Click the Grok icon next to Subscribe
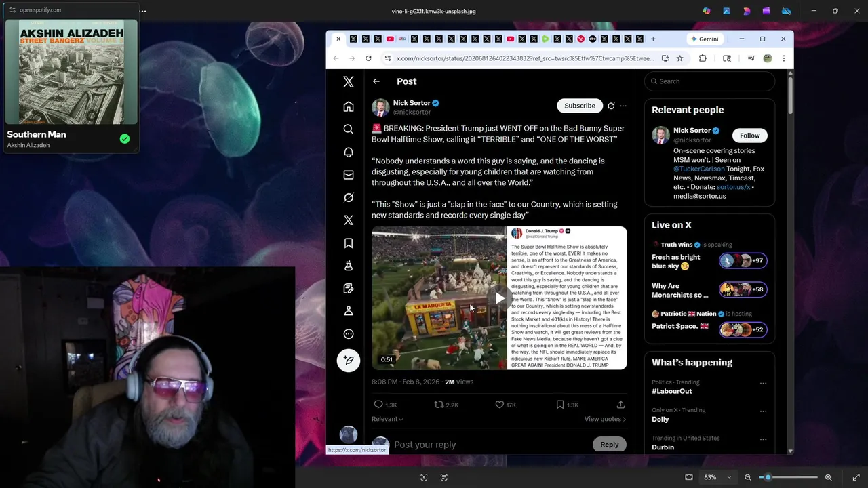The image size is (868, 488). point(611,106)
